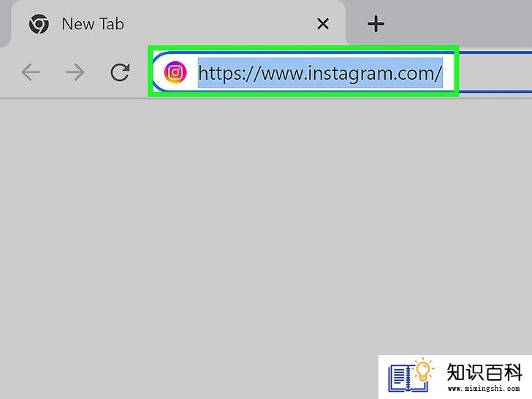532x399 pixels.
Task: Click the 知识百科 watermark text
Action: (x=484, y=373)
